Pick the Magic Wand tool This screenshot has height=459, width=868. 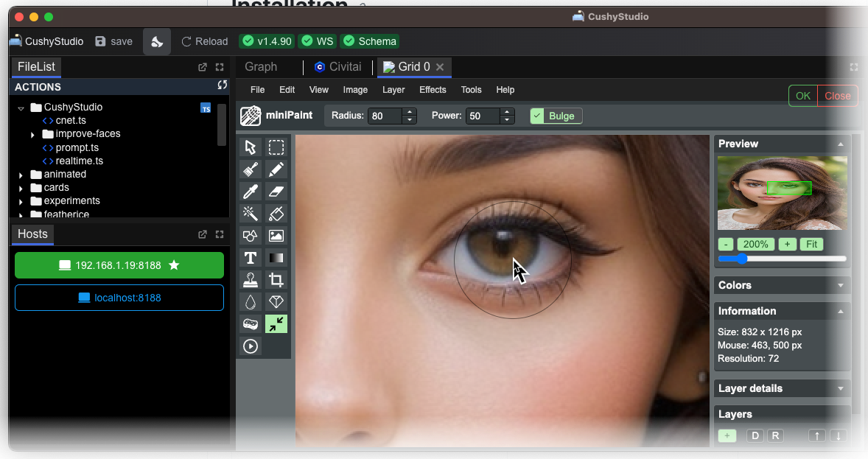click(x=251, y=214)
